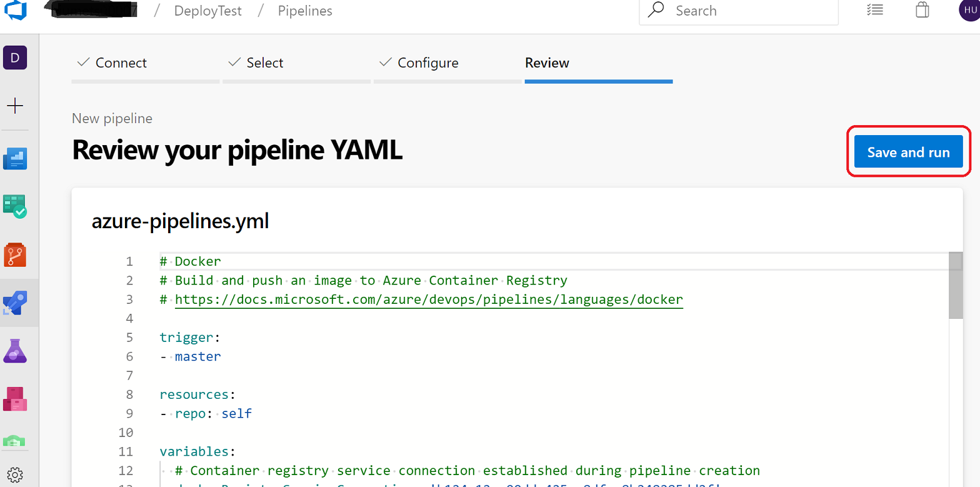Open Azure Artifacts sidebar icon
The width and height of the screenshot is (980, 487).
point(15,399)
